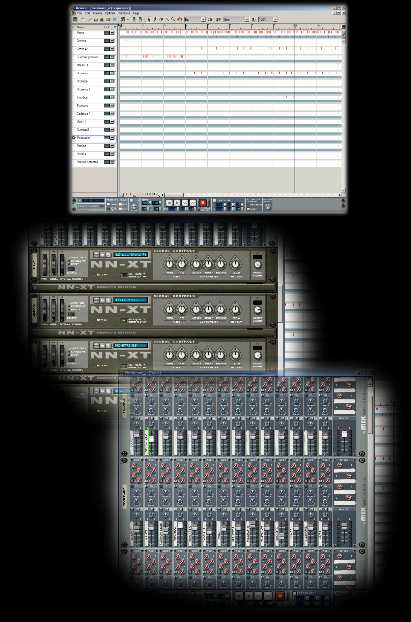Click the top NN-XT pitch bend wheel
Viewport: 411px width, 622px height.
point(44,265)
